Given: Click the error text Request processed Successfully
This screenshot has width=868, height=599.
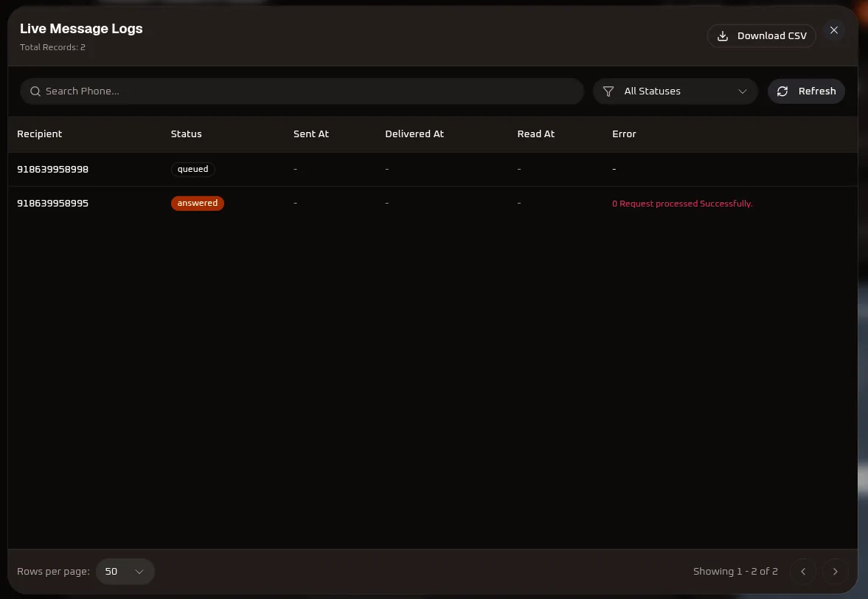Looking at the screenshot, I should pos(682,204).
